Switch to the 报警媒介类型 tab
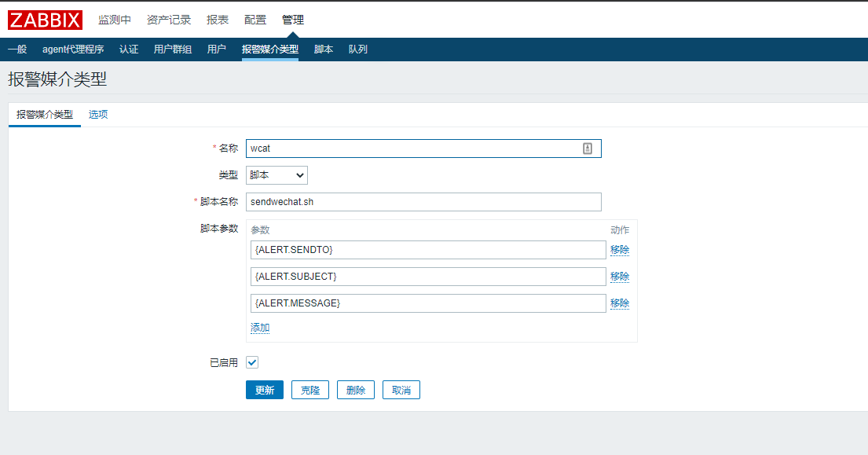 (45, 115)
